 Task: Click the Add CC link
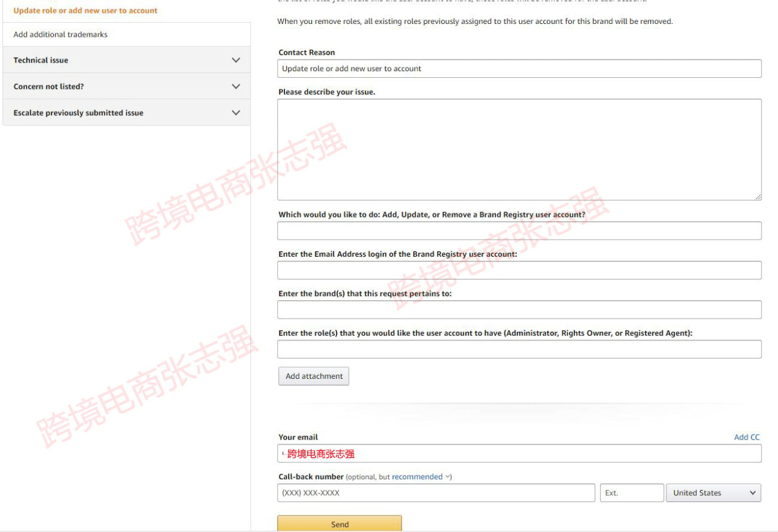[x=746, y=437]
